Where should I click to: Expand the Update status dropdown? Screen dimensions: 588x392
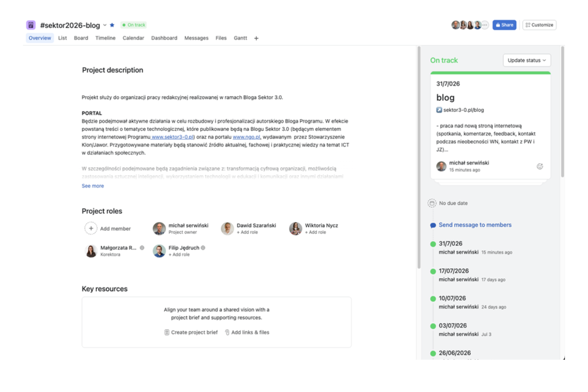pyautogui.click(x=527, y=60)
